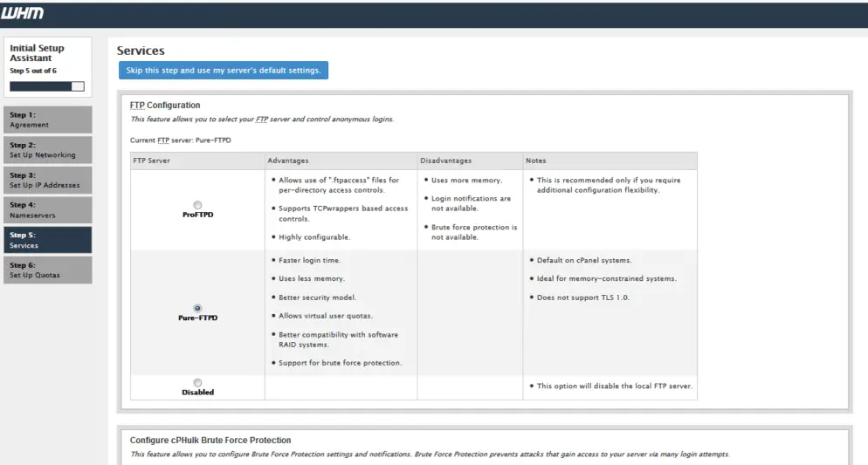Click the Services page title
This screenshot has width=868, height=465.
pyautogui.click(x=141, y=51)
